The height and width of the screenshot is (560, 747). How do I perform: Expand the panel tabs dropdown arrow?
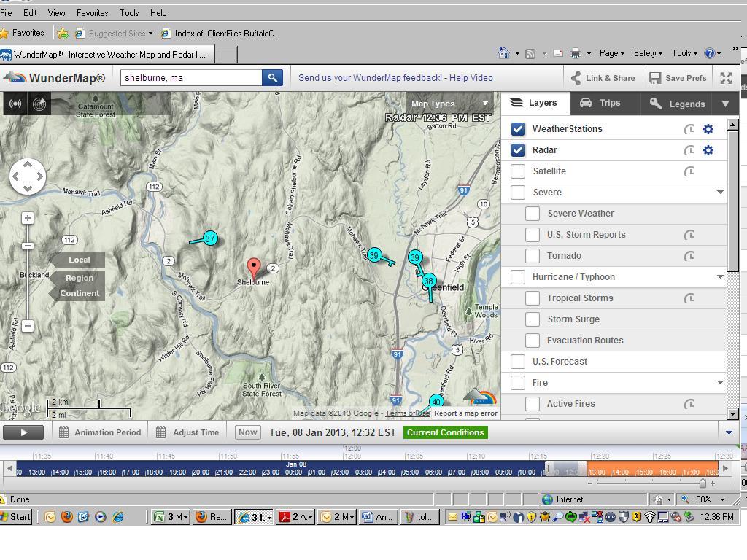point(725,104)
